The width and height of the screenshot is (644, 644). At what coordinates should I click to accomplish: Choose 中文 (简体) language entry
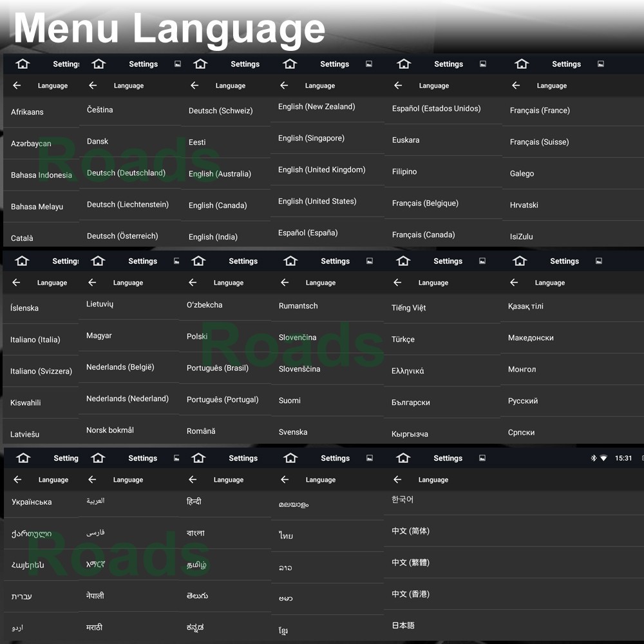[x=410, y=531]
